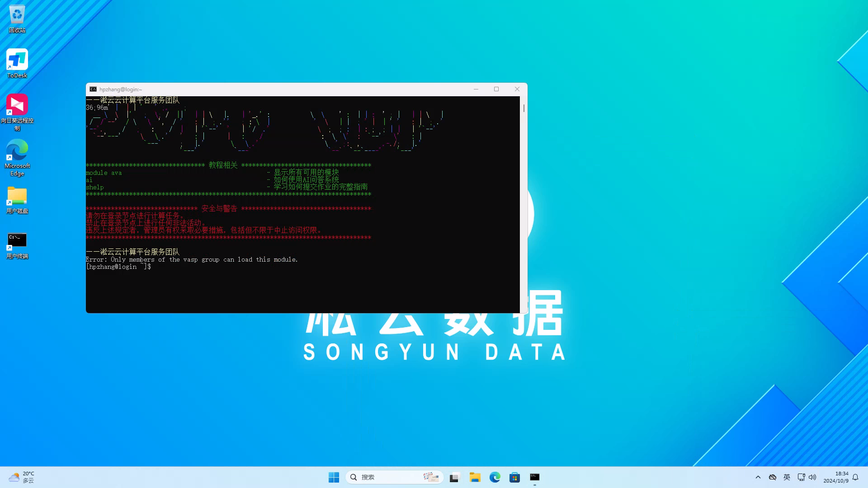The image size is (868, 488).
Task: Open Task View from the taskbar
Action: (x=454, y=477)
